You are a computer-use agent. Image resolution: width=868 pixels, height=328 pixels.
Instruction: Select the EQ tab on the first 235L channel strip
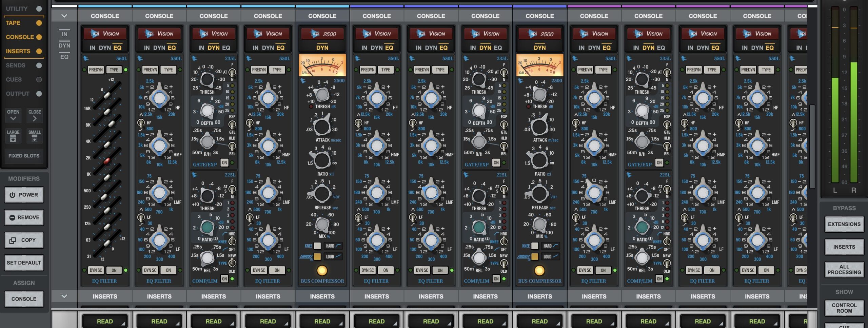click(226, 48)
